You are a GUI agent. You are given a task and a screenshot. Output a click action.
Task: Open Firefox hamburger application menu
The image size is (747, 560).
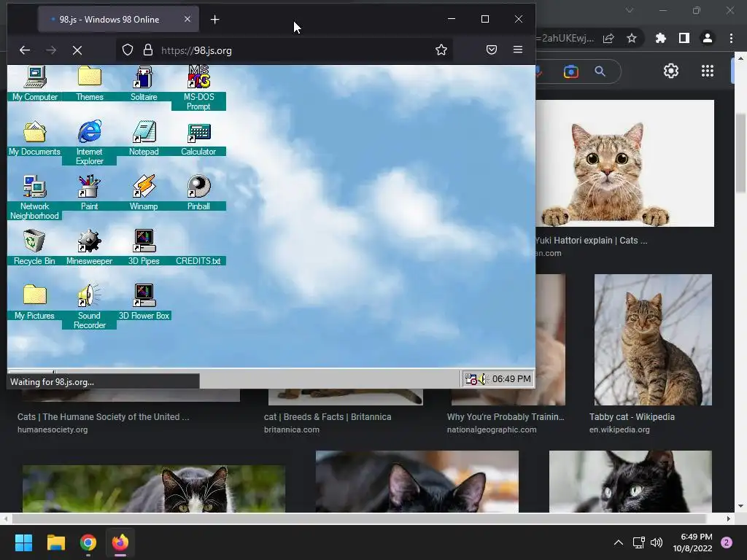518,50
